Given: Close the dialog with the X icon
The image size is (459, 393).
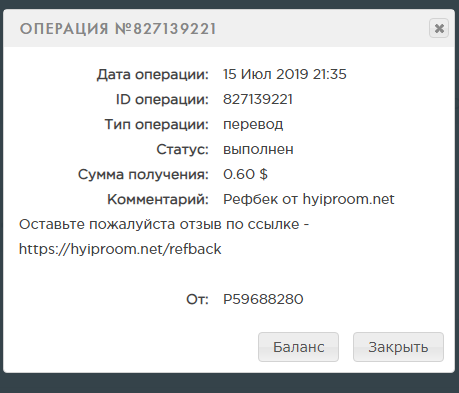Looking at the screenshot, I should coord(439,28).
